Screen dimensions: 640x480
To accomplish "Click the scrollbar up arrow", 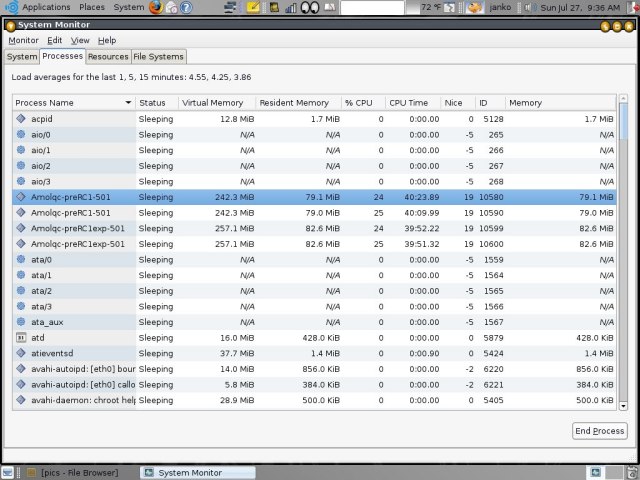I will click(623, 98).
